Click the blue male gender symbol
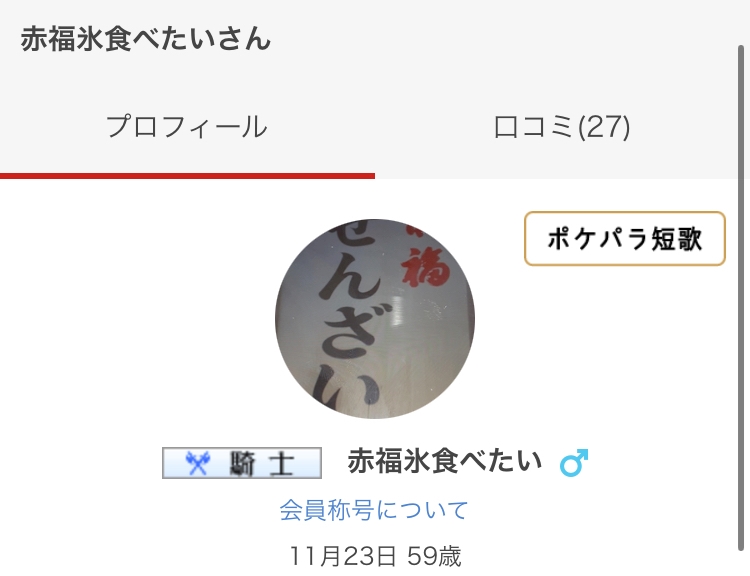 574,463
